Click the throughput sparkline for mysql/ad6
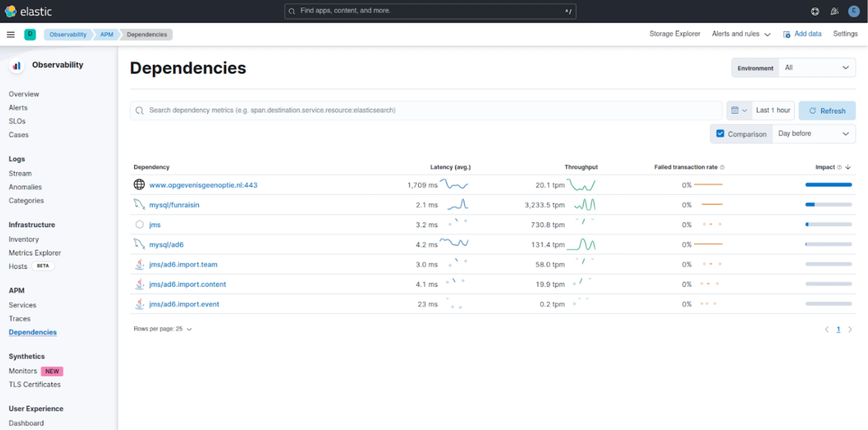 tap(581, 244)
